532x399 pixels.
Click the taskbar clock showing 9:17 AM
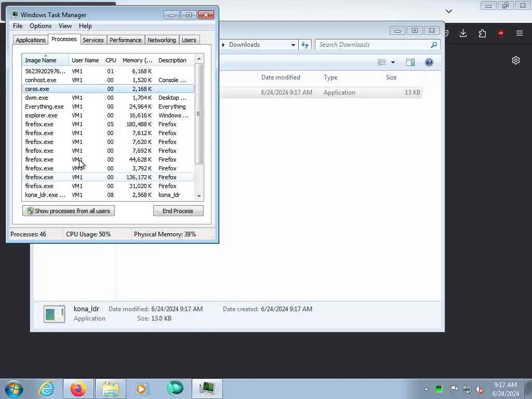(x=506, y=389)
